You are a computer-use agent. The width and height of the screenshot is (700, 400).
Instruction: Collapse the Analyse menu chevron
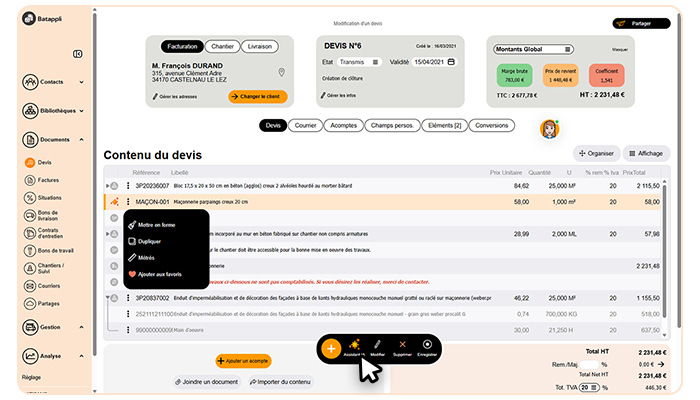(x=81, y=356)
